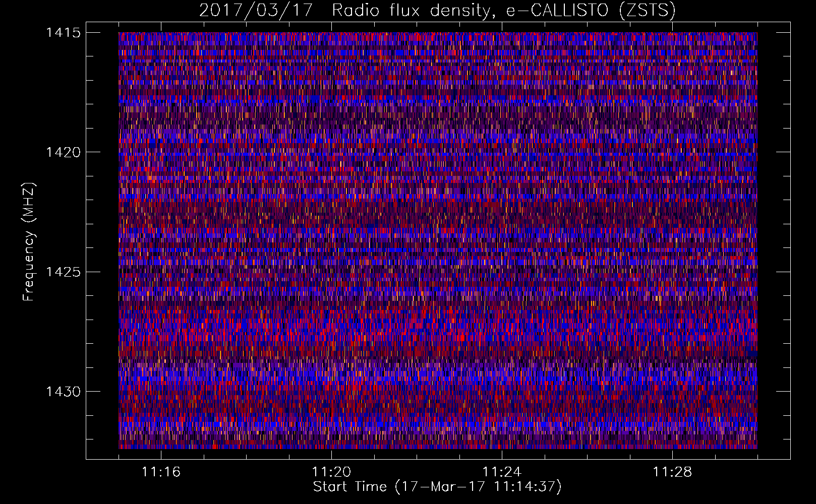Click the 11:20 time tick label
This screenshot has width=816, height=504.
(x=331, y=472)
